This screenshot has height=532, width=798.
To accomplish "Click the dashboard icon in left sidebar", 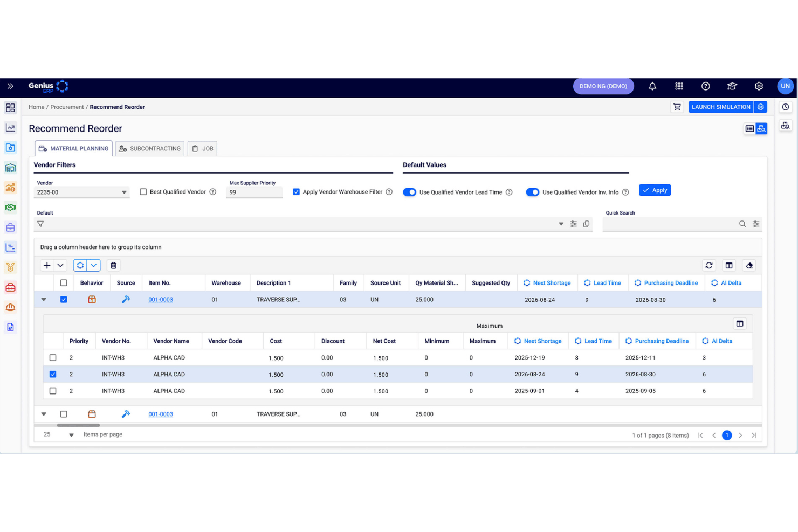I will [10, 108].
